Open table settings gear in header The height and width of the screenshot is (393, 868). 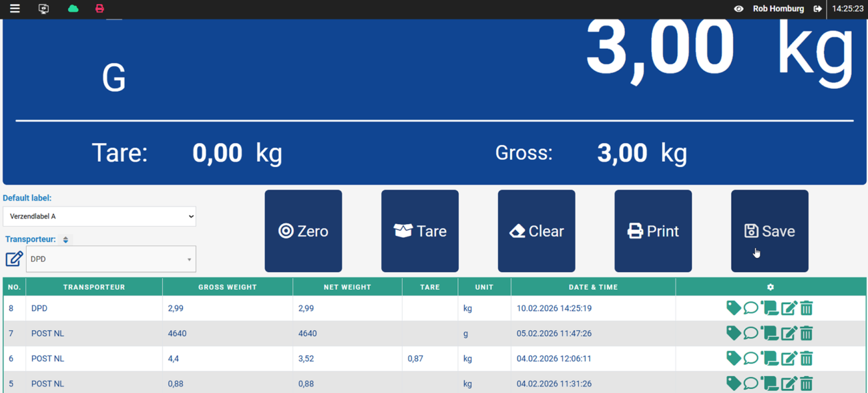coord(771,287)
